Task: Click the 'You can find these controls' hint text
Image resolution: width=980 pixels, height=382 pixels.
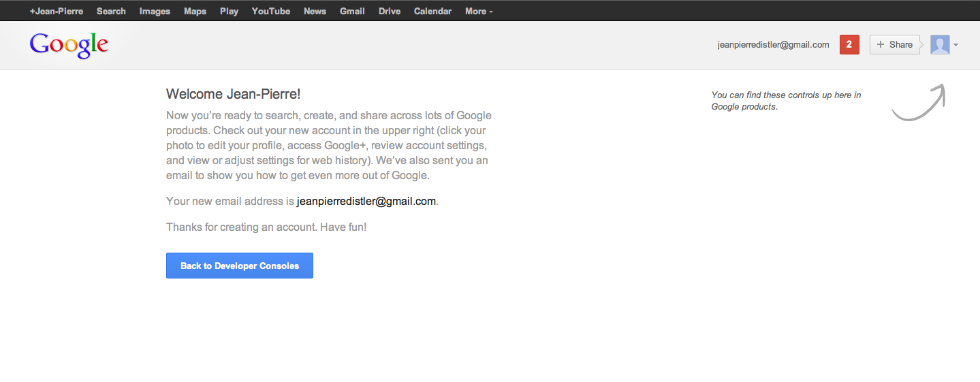Action: tap(786, 101)
